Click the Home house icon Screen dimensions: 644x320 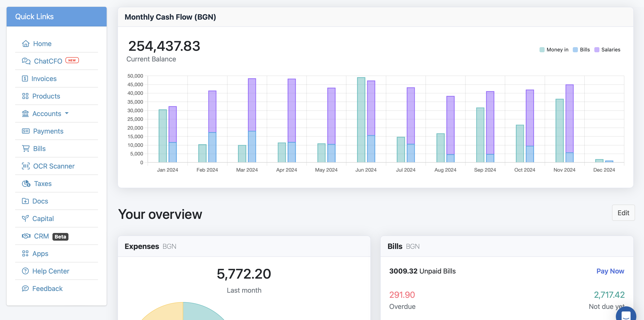point(26,44)
